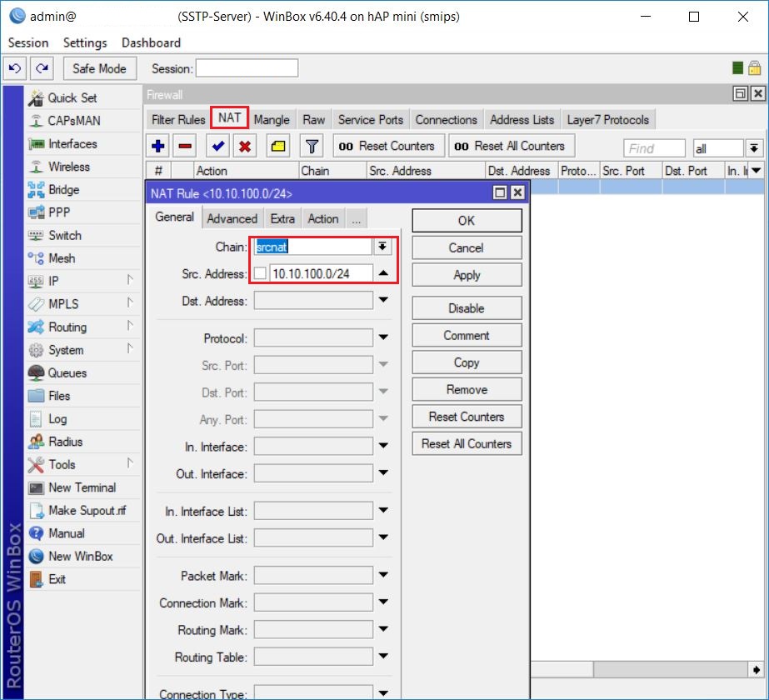Image resolution: width=769 pixels, height=700 pixels.
Task: Open the 'all' filter dropdown
Action: pyautogui.click(x=754, y=148)
